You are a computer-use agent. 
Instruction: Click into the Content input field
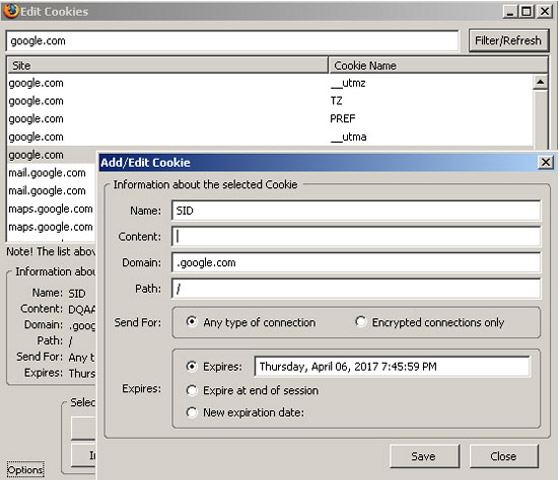click(x=356, y=236)
